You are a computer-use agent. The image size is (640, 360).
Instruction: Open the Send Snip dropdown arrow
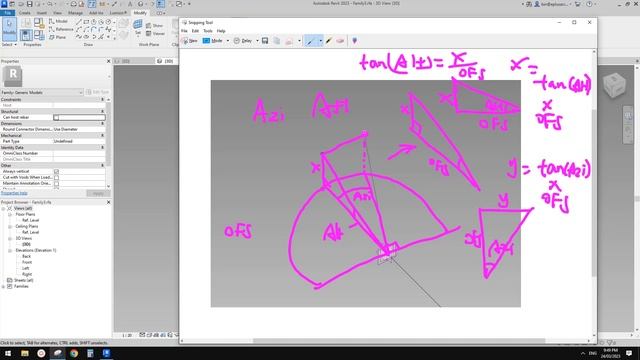point(299,41)
